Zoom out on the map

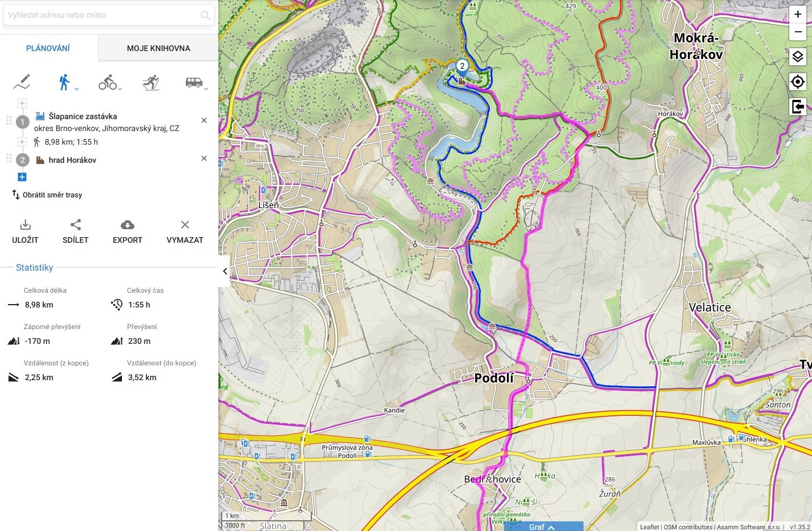coord(798,32)
